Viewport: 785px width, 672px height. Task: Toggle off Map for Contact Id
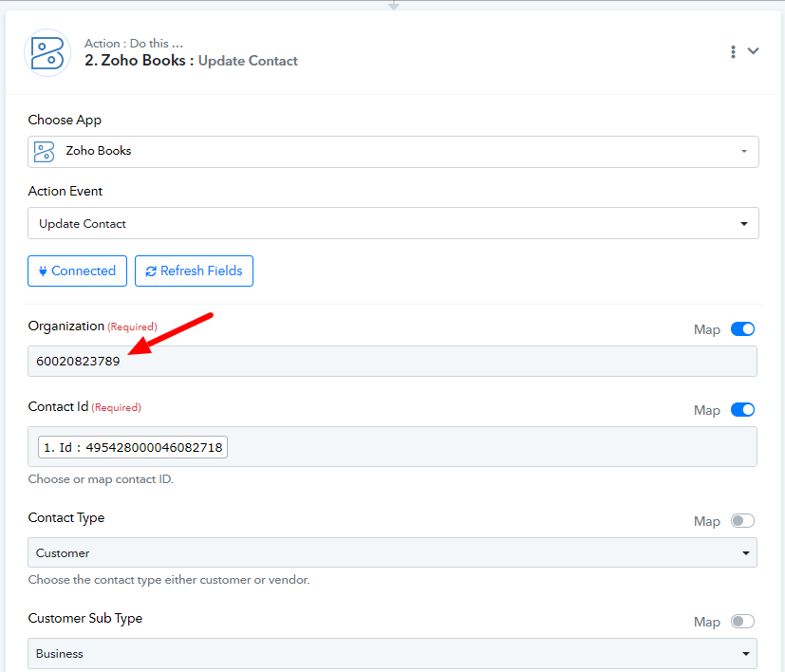[x=742, y=410]
